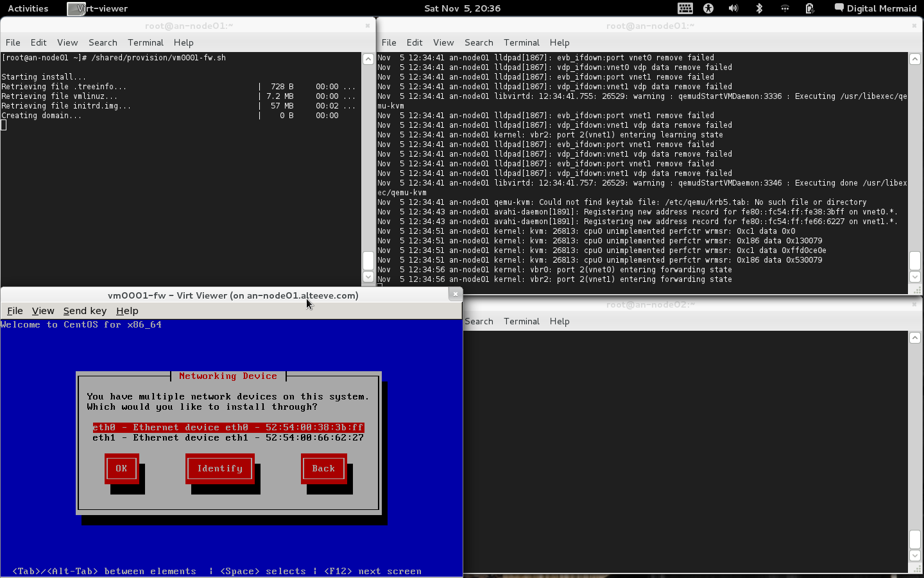Open the Digital Mermaid user menu
Screen dimensions: 924x578
point(875,8)
